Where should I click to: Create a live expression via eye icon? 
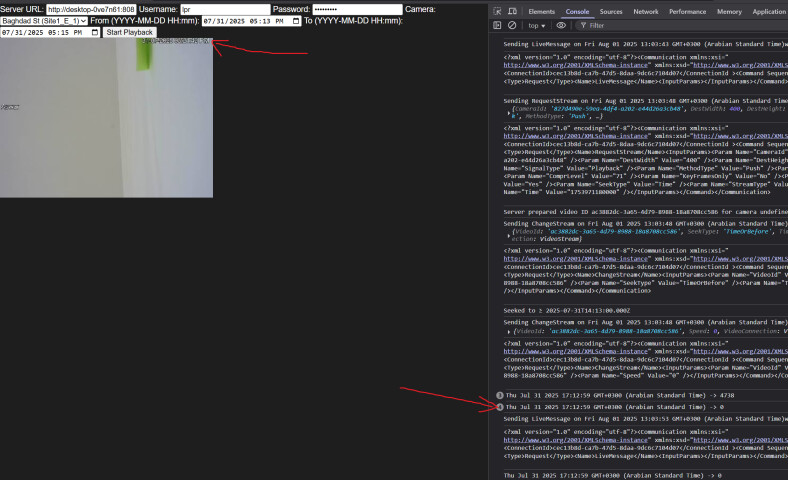pos(561,25)
